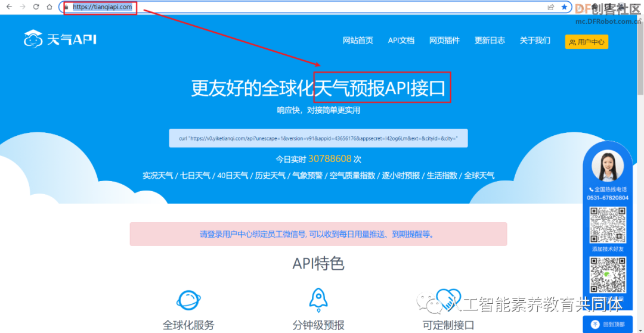The image size is (644, 333).
Task: Click the pink login reminder notice
Action: click(x=318, y=234)
